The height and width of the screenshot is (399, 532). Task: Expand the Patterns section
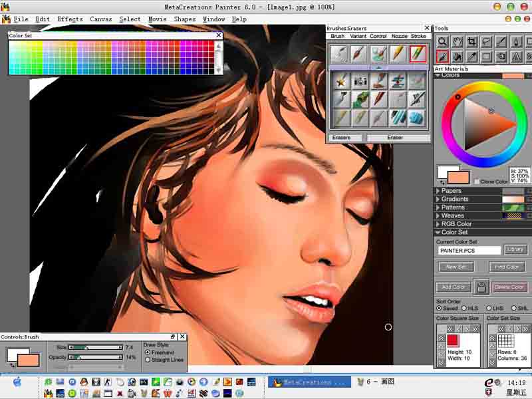point(438,207)
